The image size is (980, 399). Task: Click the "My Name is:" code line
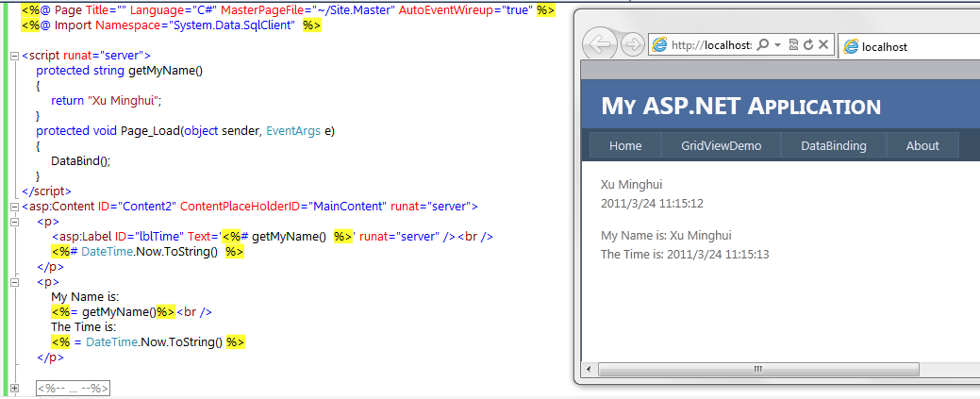(85, 297)
